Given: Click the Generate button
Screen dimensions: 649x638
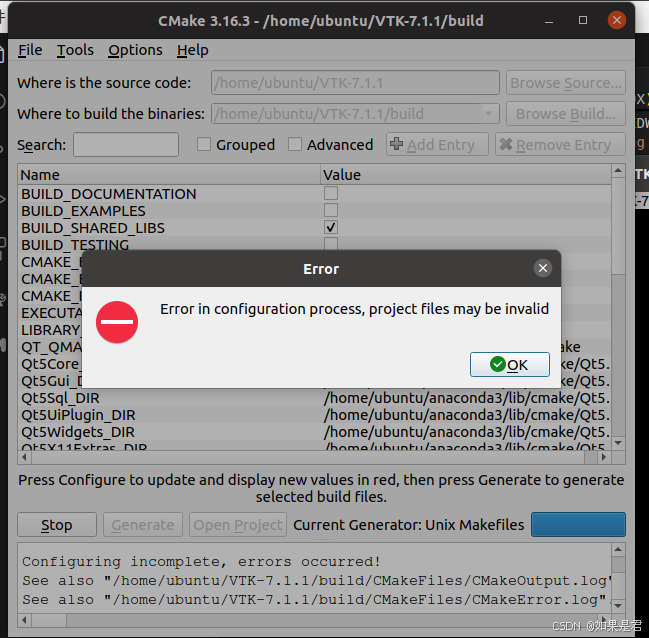Looking at the screenshot, I should (x=143, y=525).
